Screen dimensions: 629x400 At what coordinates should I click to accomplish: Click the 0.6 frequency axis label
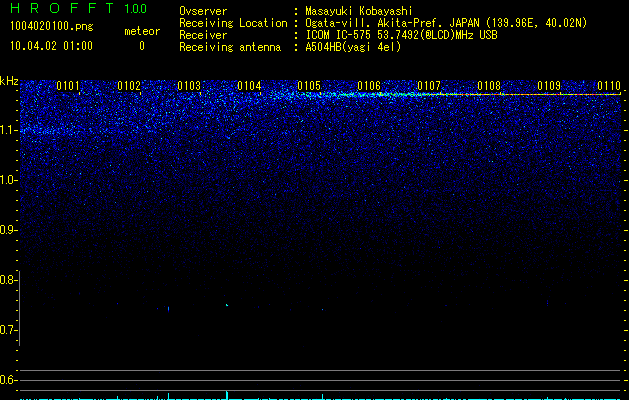(7, 380)
